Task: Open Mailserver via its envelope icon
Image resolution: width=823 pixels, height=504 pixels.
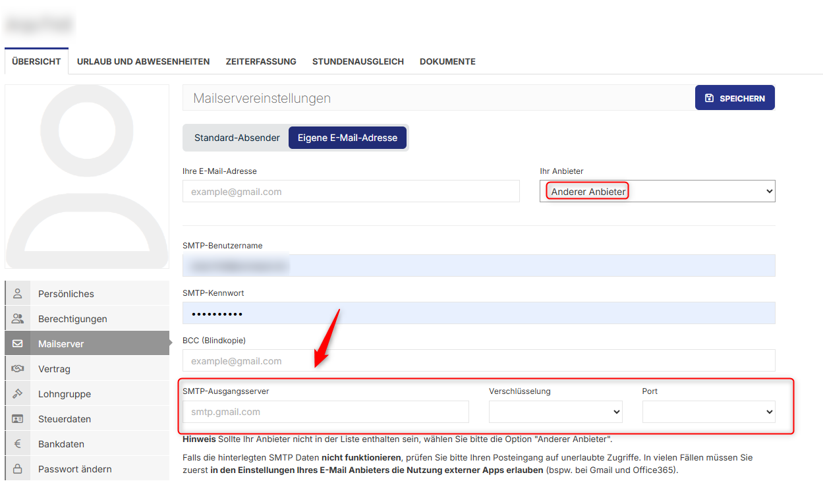Action: click(x=17, y=343)
